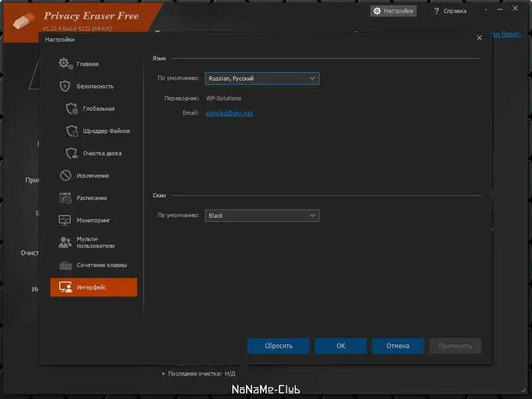Click the keyboard icon beside Сочетания клавиш
The height and width of the screenshot is (399, 532).
pos(65,265)
